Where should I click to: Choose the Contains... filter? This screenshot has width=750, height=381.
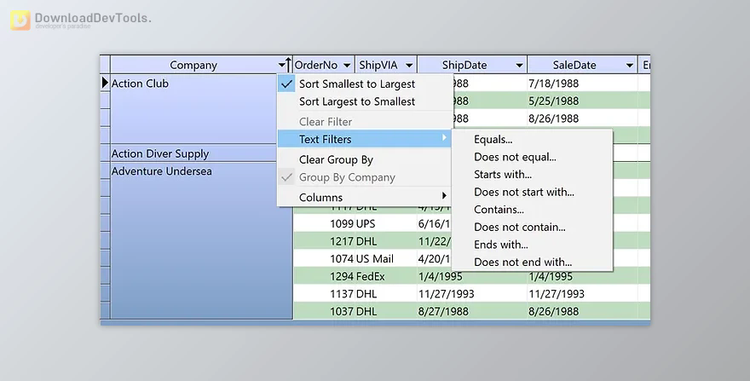[x=532, y=209]
